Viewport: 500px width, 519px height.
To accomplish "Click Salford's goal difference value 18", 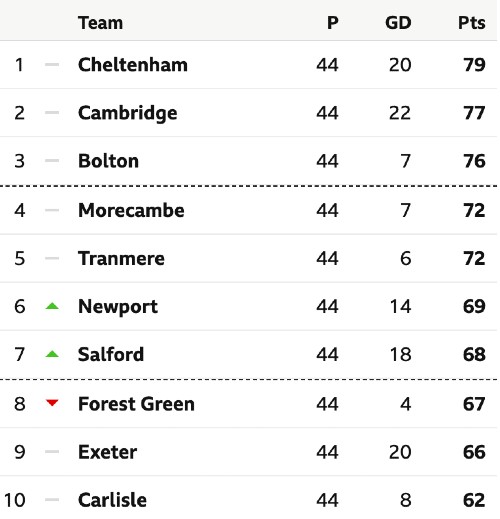I will tap(400, 354).
